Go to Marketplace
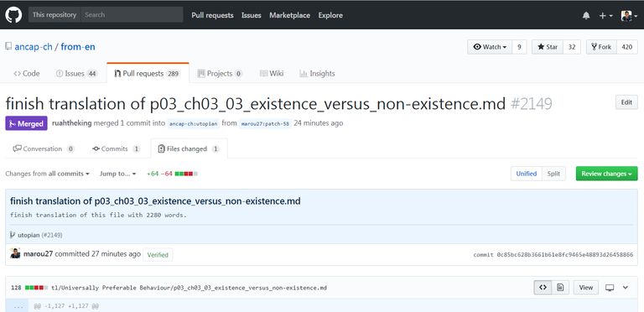 click(x=289, y=15)
